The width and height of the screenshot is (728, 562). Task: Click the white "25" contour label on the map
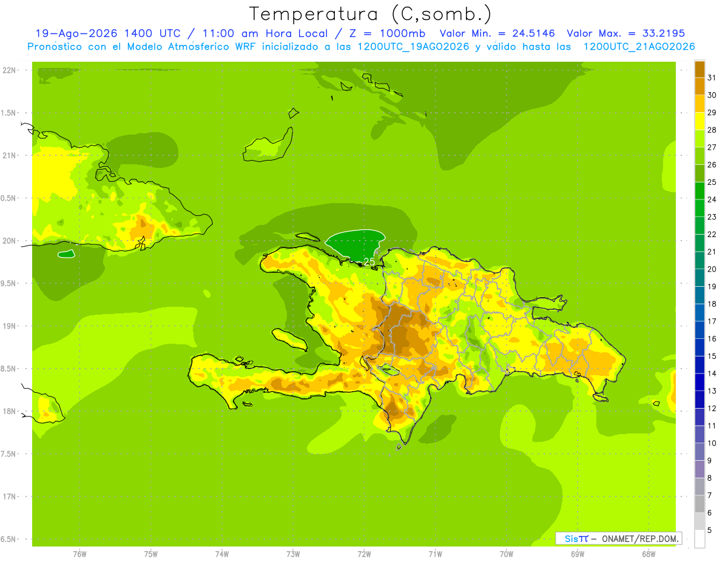[369, 262]
